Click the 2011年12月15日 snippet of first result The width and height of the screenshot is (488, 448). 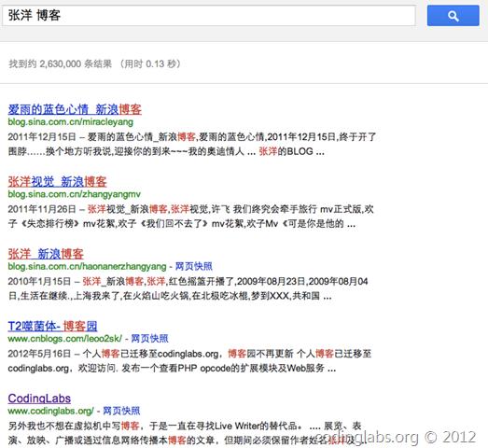(x=192, y=144)
